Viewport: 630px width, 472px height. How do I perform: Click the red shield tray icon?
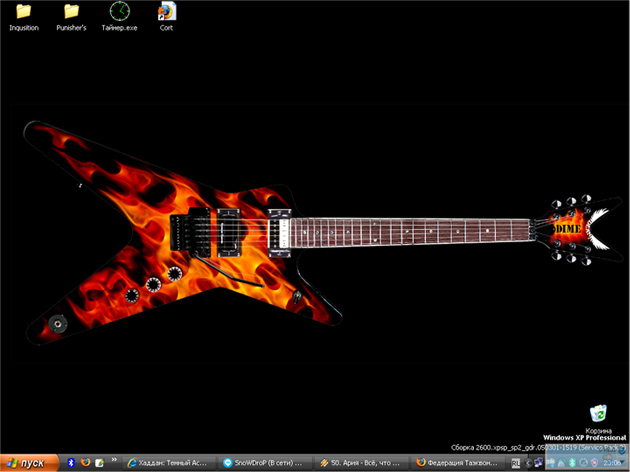(x=594, y=462)
